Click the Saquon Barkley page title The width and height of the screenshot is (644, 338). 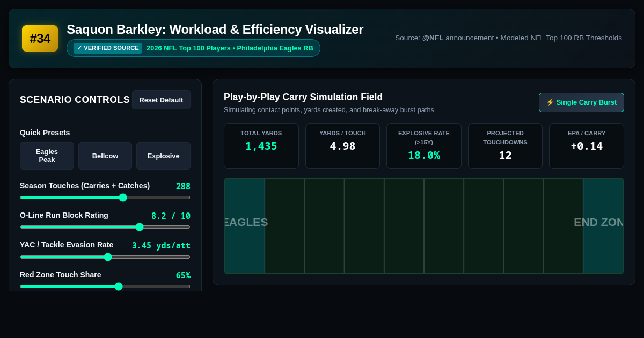point(215,30)
